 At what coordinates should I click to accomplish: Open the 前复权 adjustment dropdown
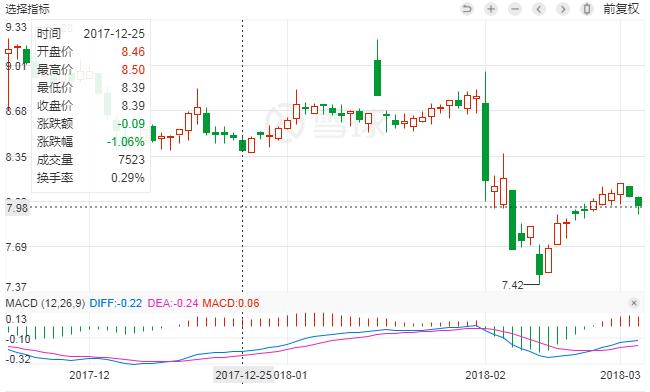coord(621,9)
